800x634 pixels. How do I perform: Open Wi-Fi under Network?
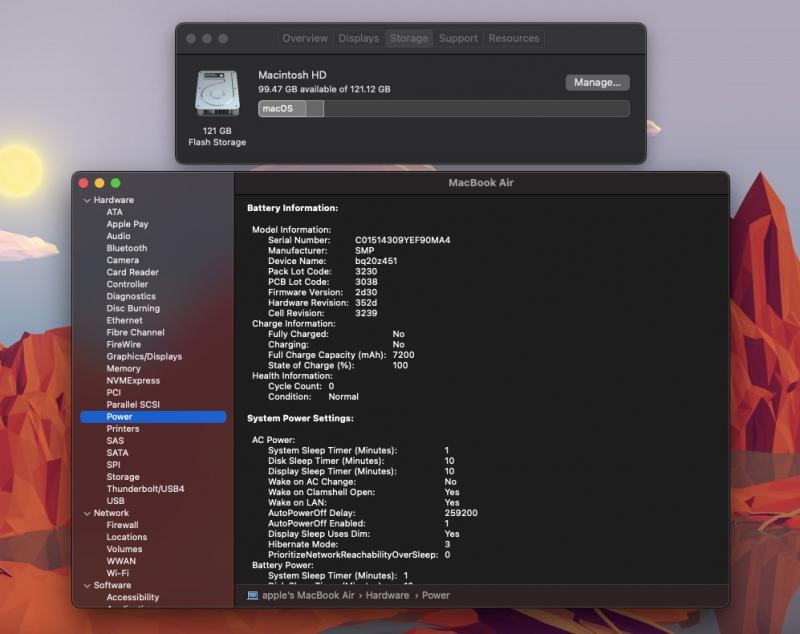(x=117, y=573)
